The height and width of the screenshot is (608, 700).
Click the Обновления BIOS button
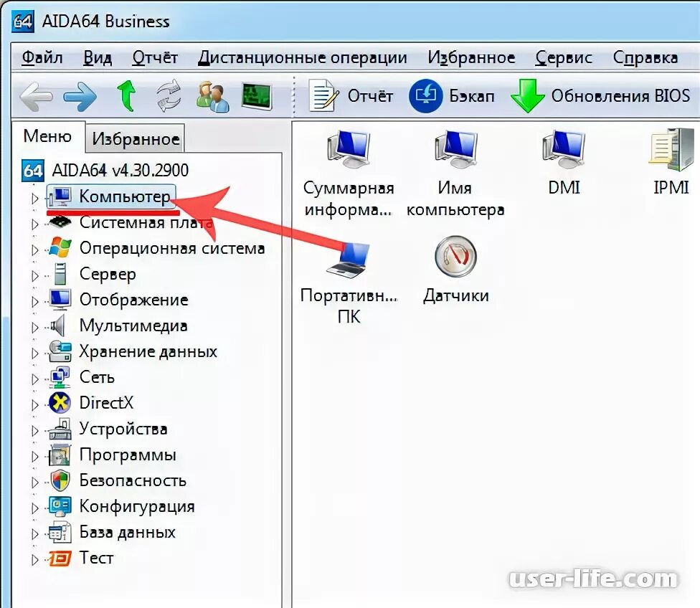(x=601, y=95)
